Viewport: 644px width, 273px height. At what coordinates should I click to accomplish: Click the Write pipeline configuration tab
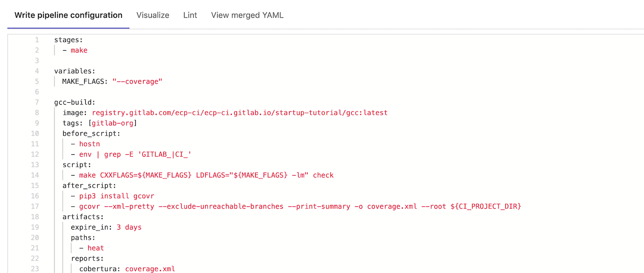tap(68, 15)
